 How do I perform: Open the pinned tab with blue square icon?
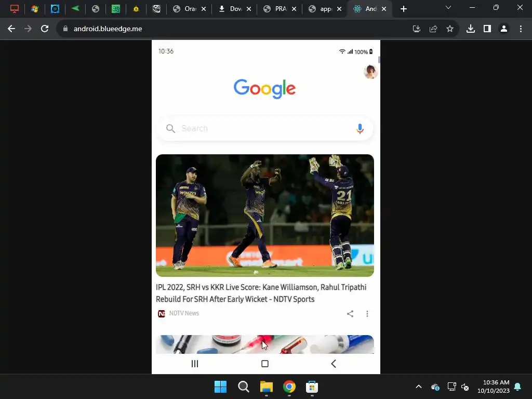[55, 9]
